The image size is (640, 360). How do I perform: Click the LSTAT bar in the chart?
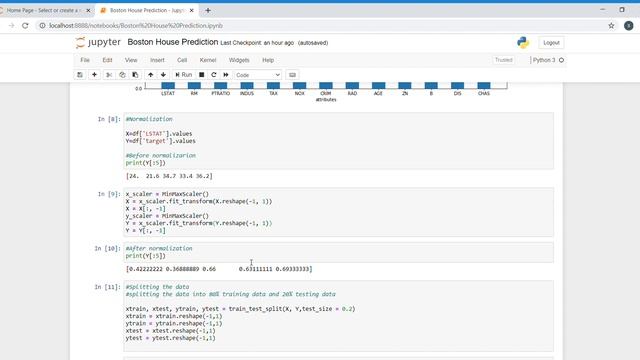click(x=168, y=85)
